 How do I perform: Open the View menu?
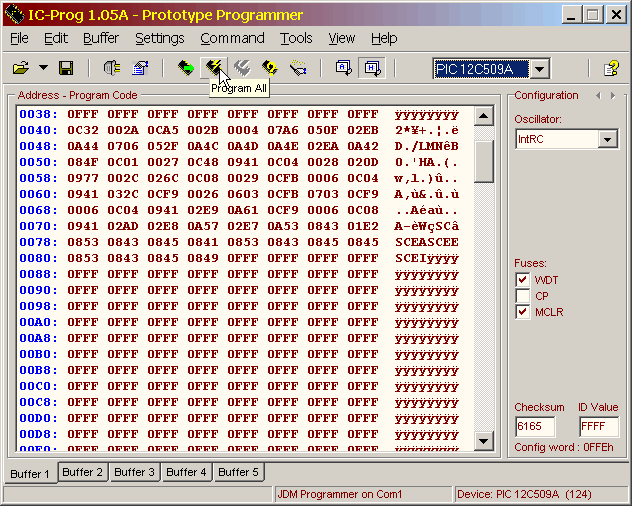tap(341, 38)
